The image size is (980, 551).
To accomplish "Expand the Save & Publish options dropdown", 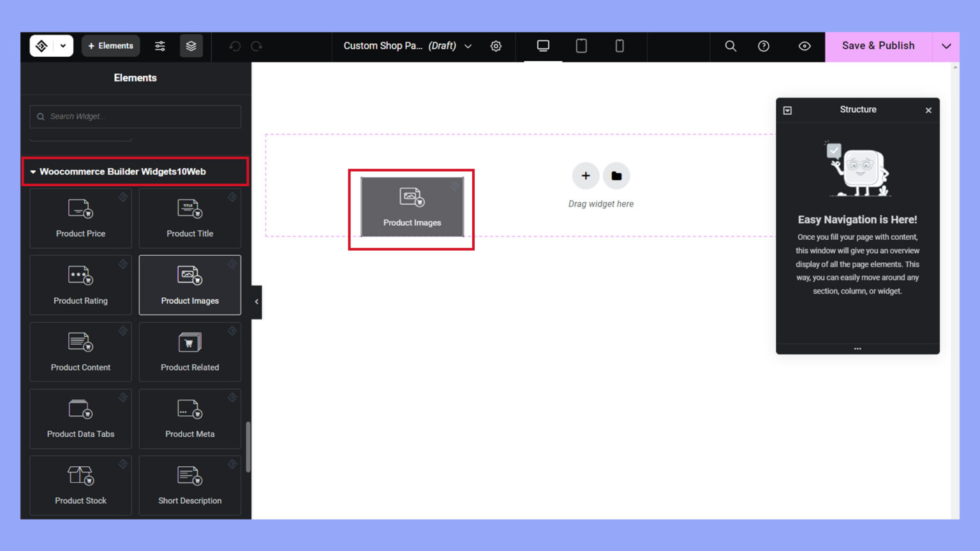I will tap(946, 46).
